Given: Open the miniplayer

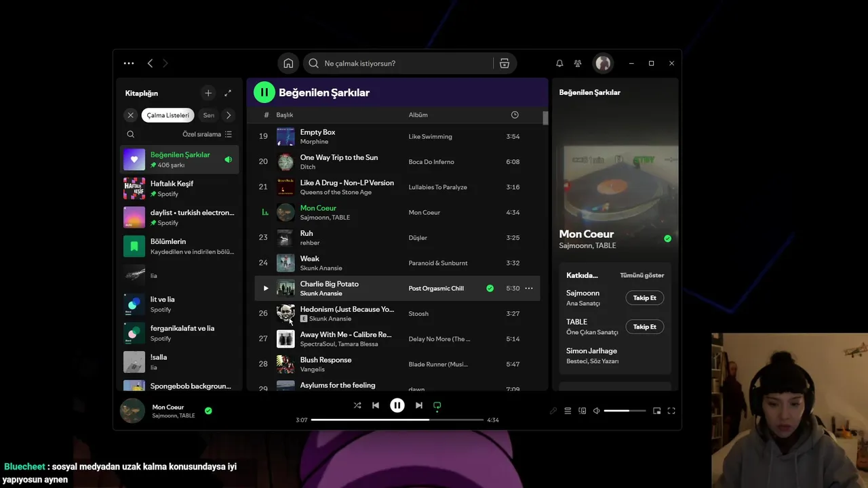Looking at the screenshot, I should [x=656, y=411].
